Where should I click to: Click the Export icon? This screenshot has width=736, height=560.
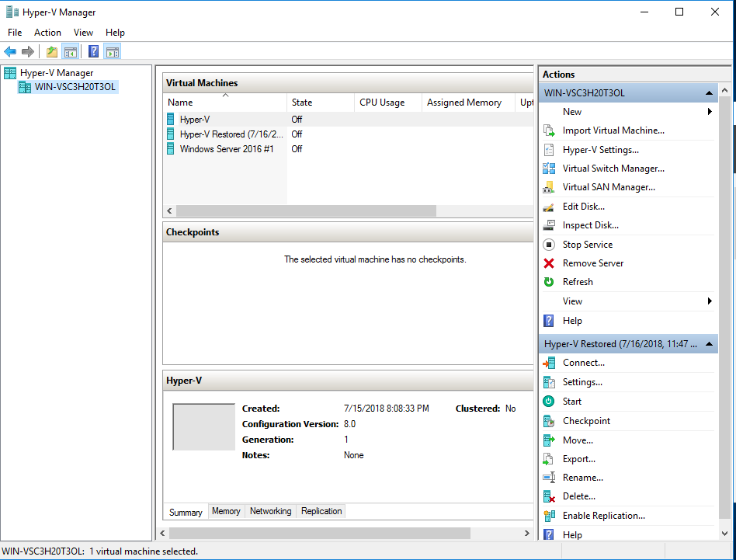(x=549, y=459)
